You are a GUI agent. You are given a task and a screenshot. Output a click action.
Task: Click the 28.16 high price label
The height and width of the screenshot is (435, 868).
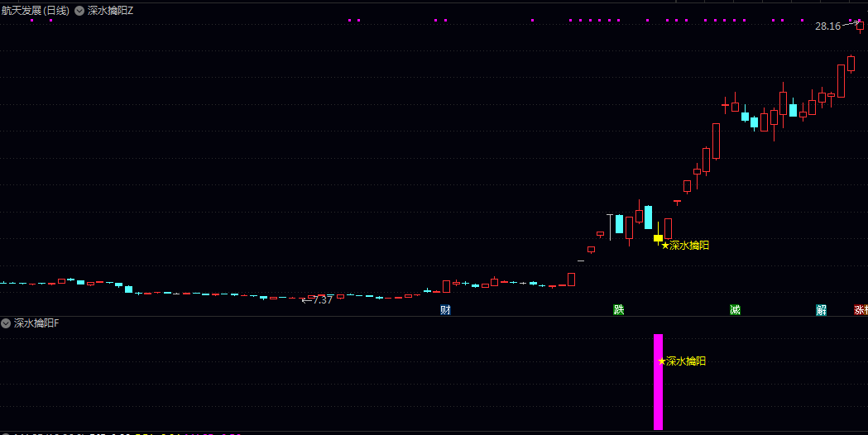(827, 26)
